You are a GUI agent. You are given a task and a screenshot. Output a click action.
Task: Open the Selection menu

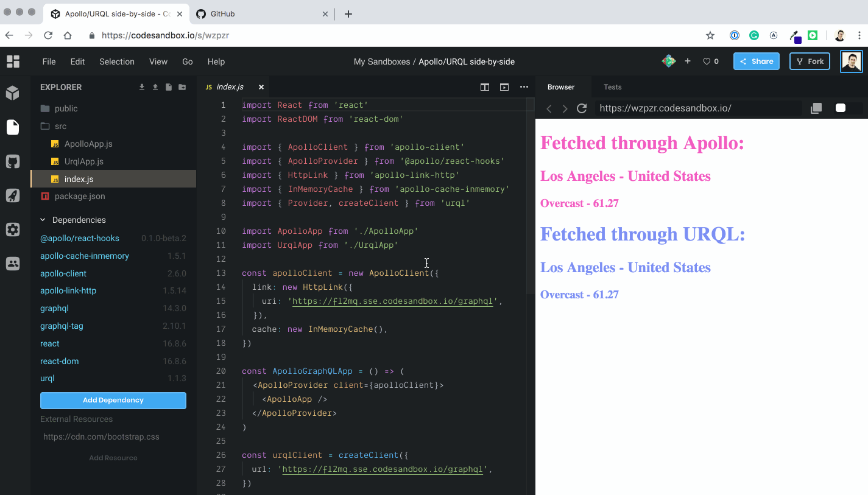point(116,61)
